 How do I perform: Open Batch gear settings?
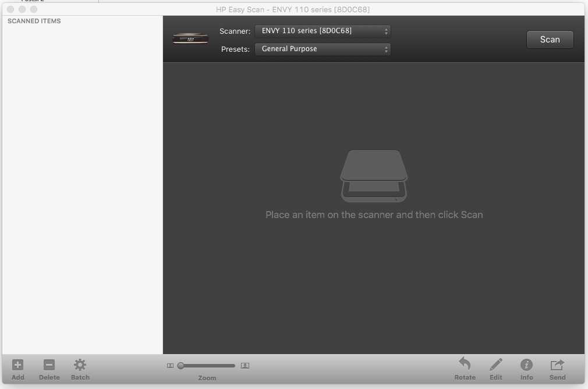point(80,365)
